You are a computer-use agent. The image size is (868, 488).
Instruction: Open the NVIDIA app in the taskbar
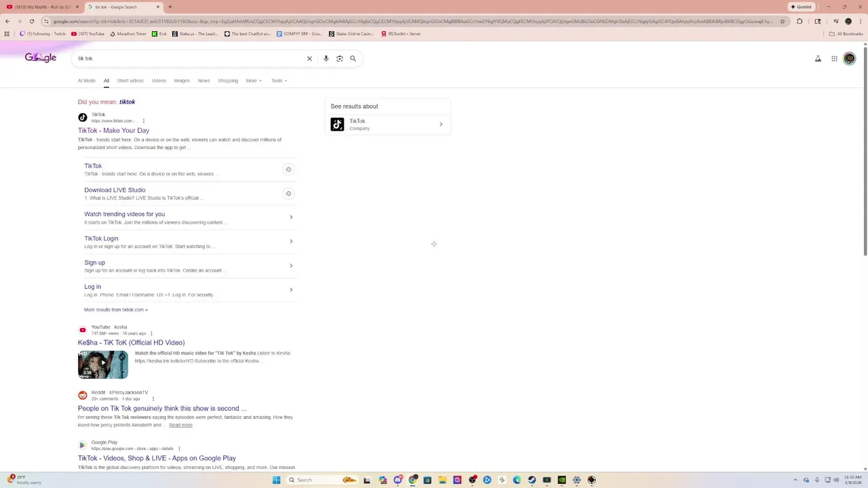[x=561, y=480]
